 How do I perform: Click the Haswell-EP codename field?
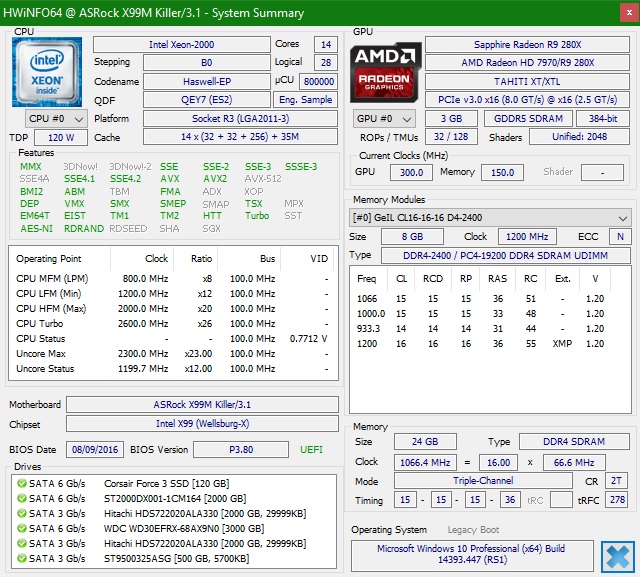pos(207,82)
